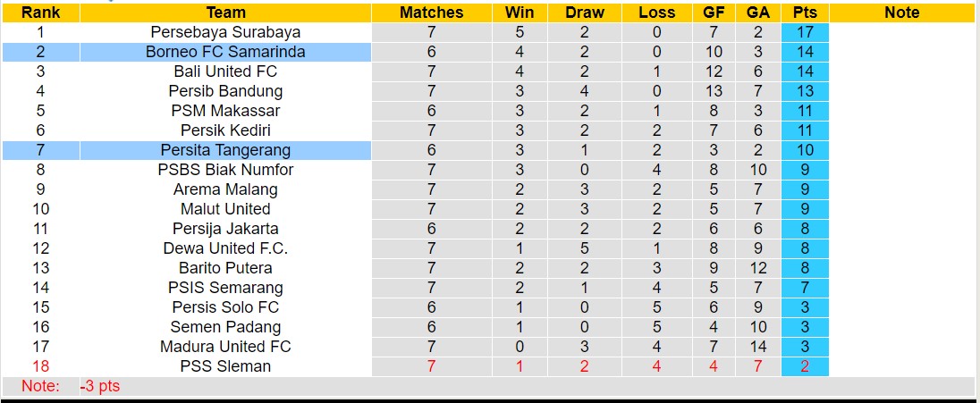Click the Draw column header

(x=585, y=13)
